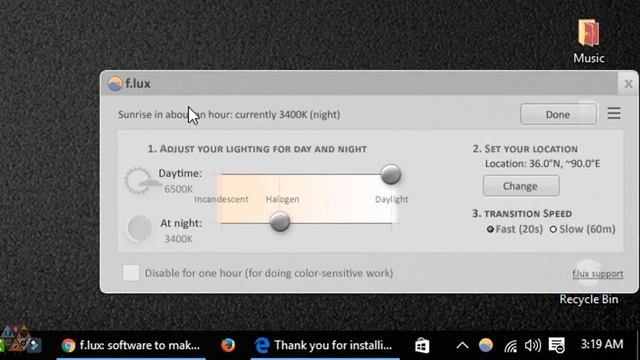
Task: Open the Microsoft Store taskbar icon
Action: [422, 346]
